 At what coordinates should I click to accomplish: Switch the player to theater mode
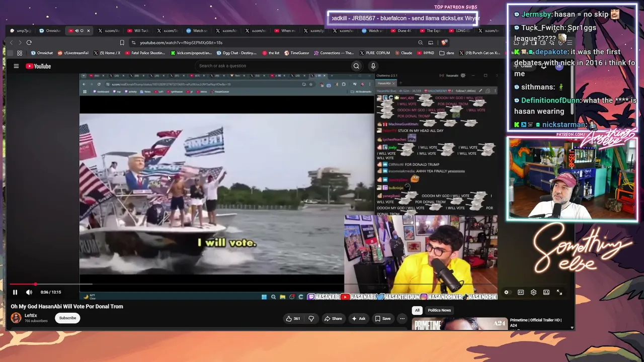(x=546, y=292)
